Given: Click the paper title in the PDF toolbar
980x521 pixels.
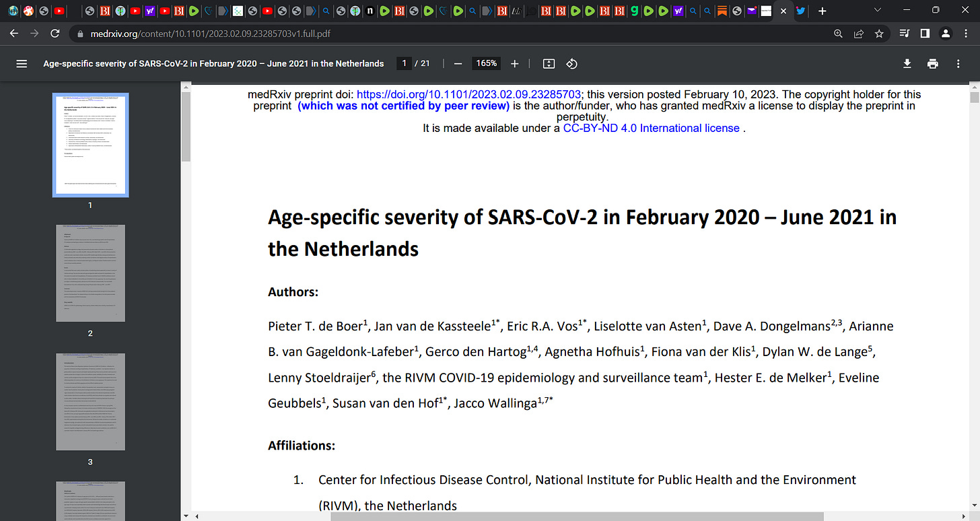Looking at the screenshot, I should 213,63.
